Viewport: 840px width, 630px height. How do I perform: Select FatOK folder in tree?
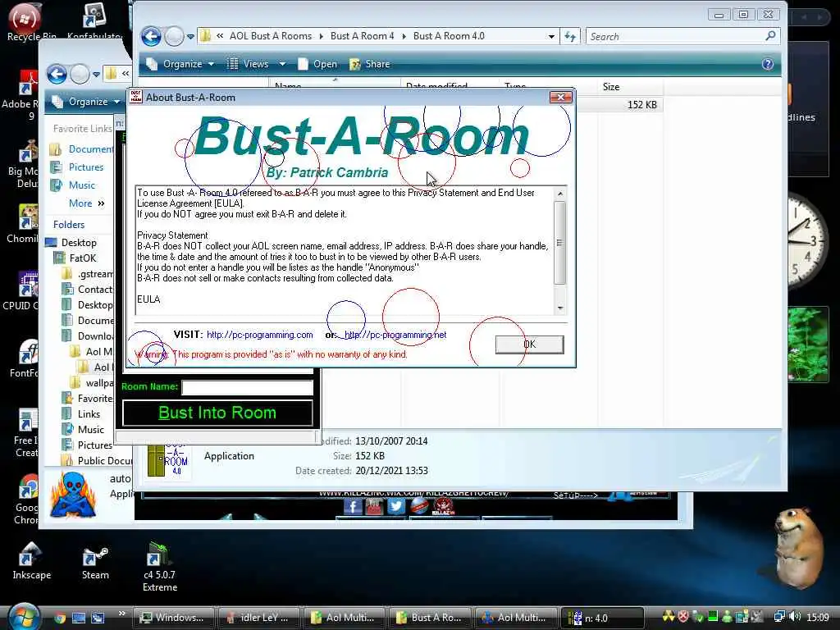(x=82, y=258)
